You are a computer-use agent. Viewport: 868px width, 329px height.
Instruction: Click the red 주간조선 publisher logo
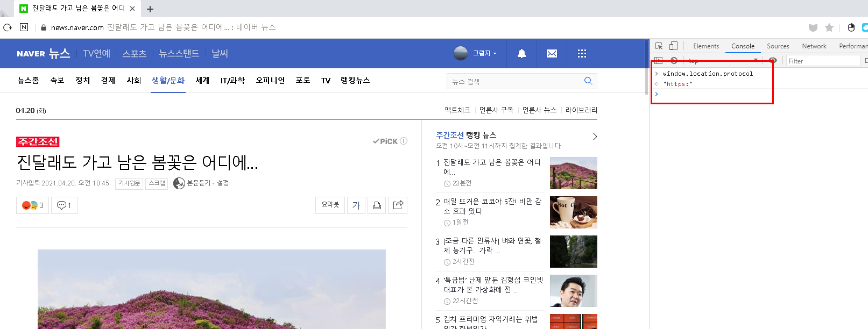tap(38, 141)
